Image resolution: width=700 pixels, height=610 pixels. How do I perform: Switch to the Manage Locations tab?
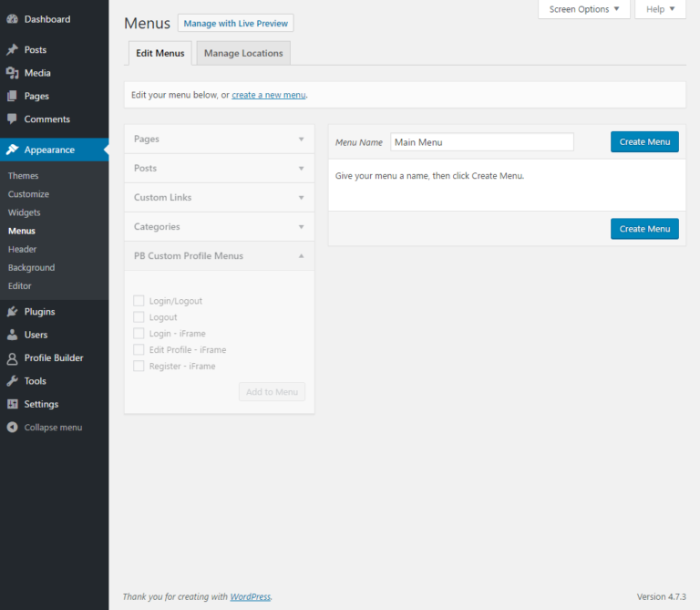[x=243, y=54]
